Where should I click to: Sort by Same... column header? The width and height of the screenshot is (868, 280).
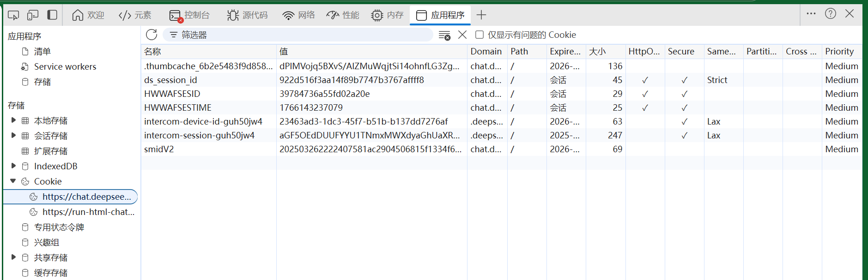tap(724, 51)
